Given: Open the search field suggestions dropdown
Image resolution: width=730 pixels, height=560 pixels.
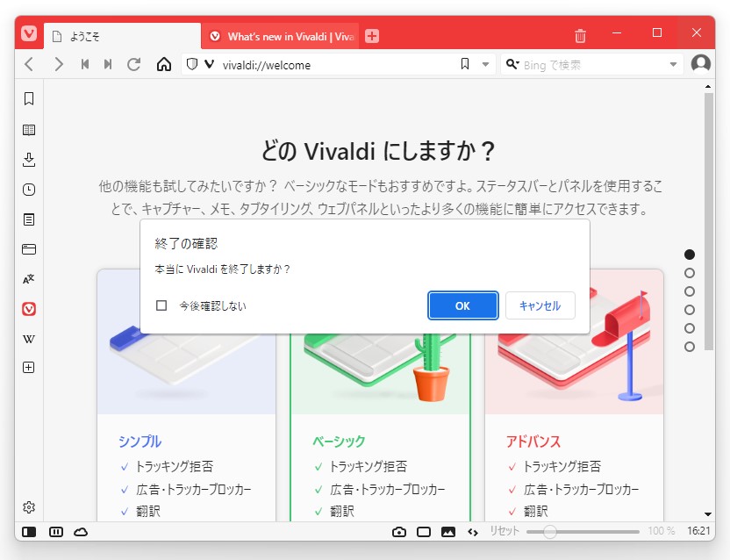Looking at the screenshot, I should pos(672,64).
